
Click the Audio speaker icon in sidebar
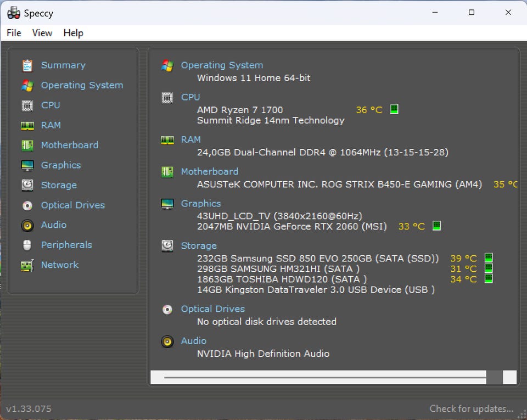27,225
